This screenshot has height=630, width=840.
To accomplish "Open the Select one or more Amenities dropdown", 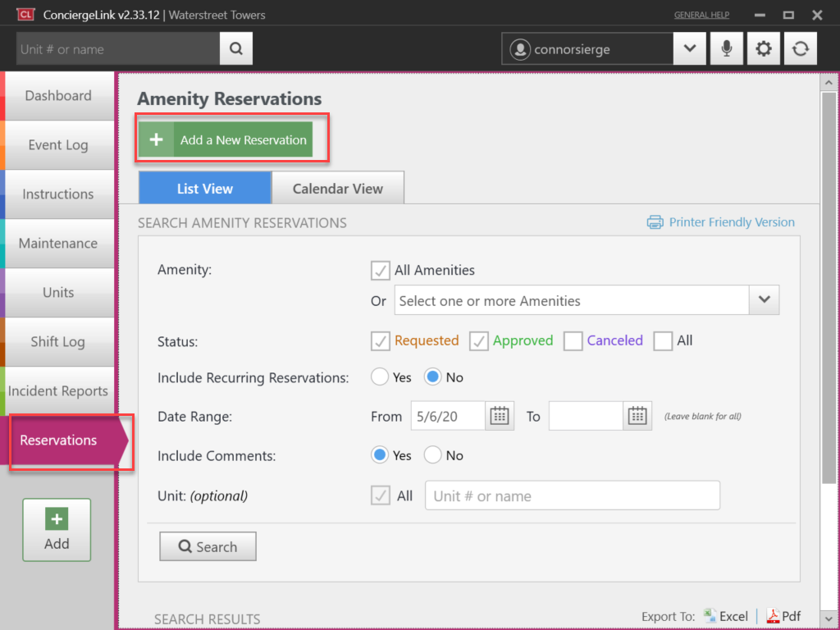I will pyautogui.click(x=764, y=299).
